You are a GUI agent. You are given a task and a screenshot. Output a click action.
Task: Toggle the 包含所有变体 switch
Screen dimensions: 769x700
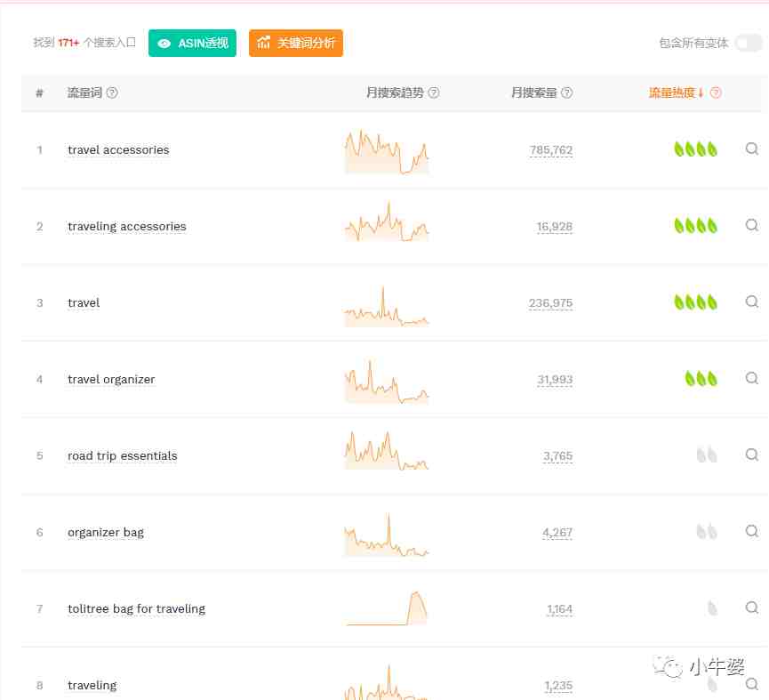click(749, 44)
